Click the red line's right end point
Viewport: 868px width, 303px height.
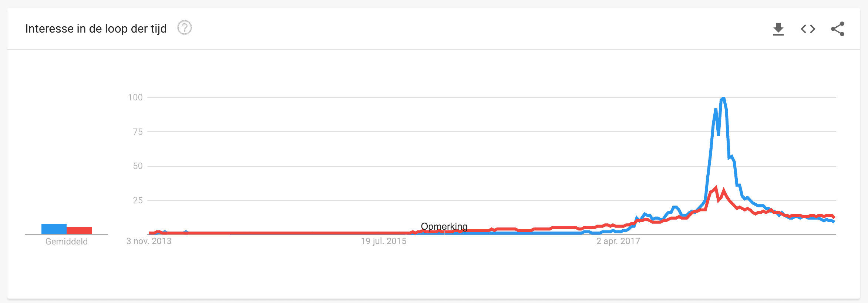[834, 217]
